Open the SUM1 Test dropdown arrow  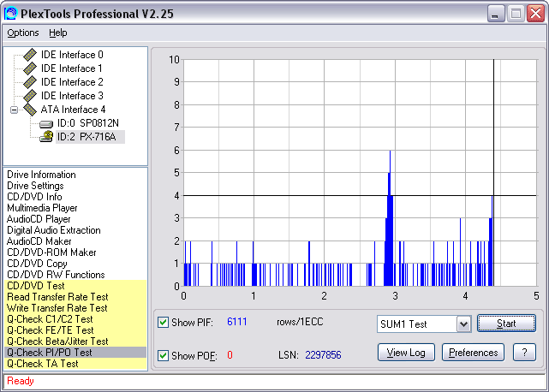463,324
